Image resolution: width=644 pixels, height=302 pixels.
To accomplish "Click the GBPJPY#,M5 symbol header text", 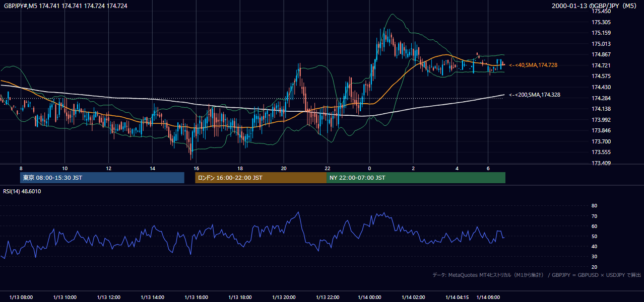I will [65, 6].
